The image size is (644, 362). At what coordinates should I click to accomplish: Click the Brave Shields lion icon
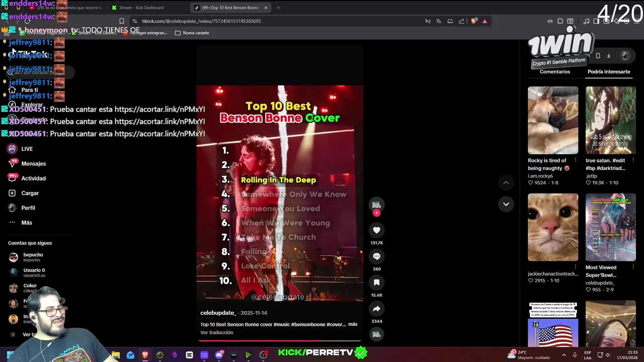473,21
